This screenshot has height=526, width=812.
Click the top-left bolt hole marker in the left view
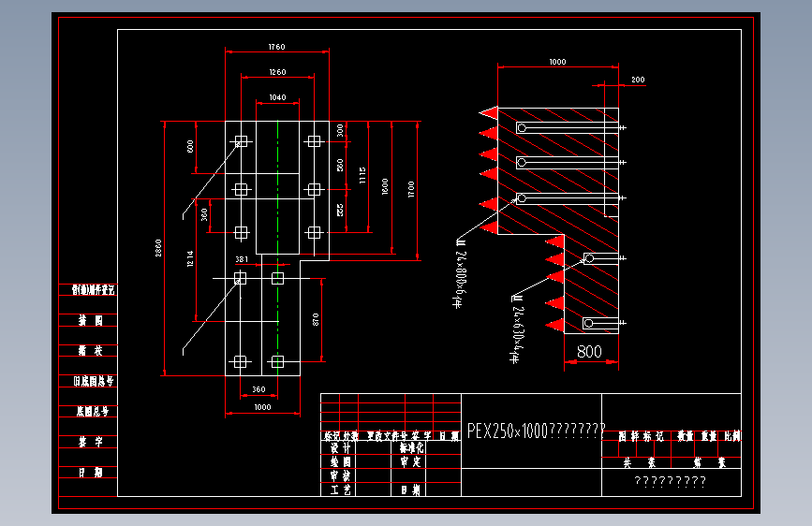[x=242, y=141]
